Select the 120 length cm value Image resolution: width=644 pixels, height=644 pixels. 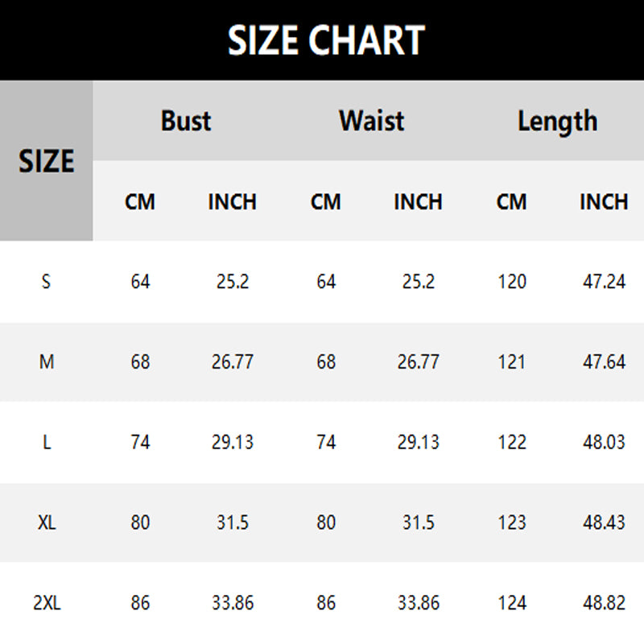coord(511,282)
